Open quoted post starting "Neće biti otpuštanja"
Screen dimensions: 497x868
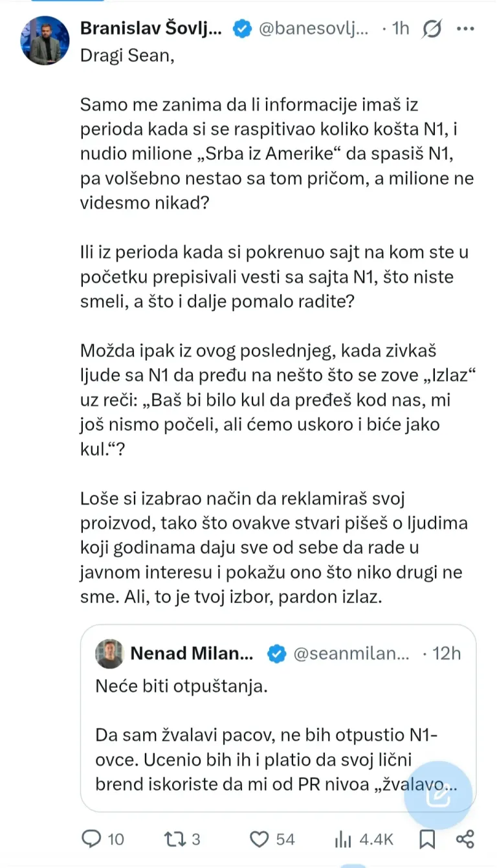(278, 718)
